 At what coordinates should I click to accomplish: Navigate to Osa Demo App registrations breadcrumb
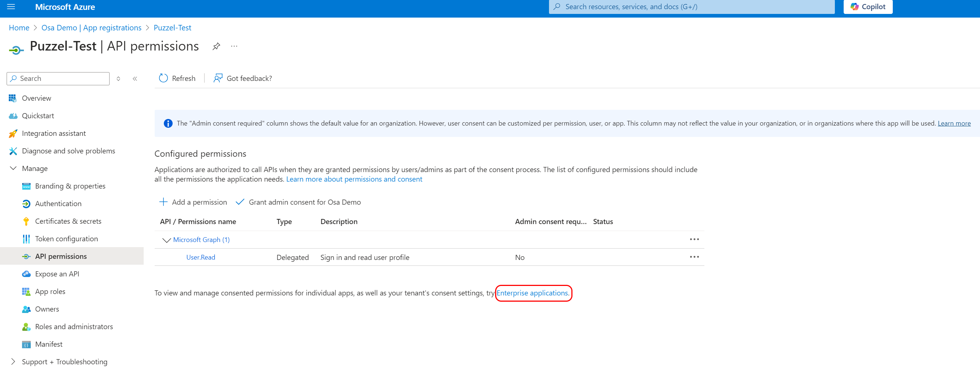91,27
